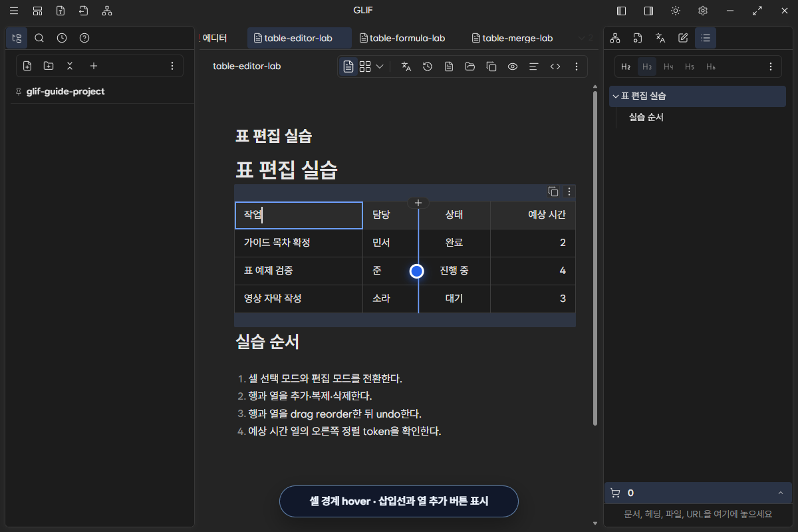
Task: Open file link panel in right sidebar
Action: coord(638,38)
